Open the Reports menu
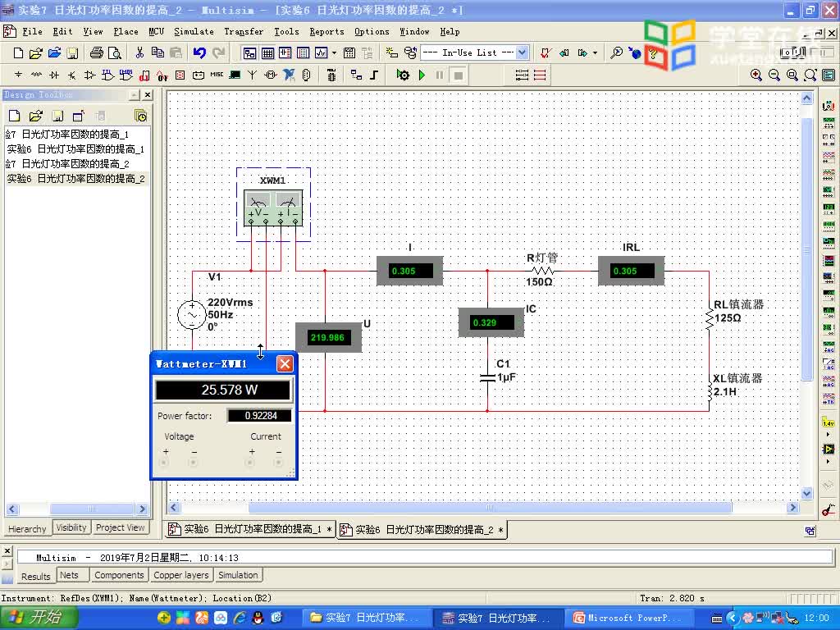 pos(326,32)
